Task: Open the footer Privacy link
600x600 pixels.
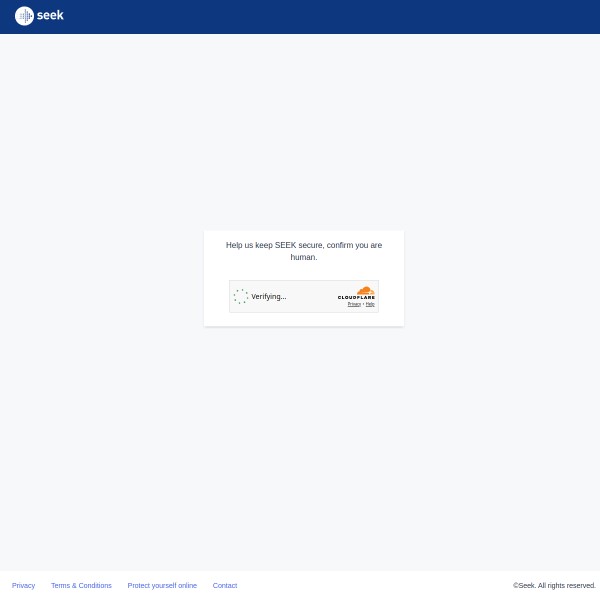Action: coord(23,585)
